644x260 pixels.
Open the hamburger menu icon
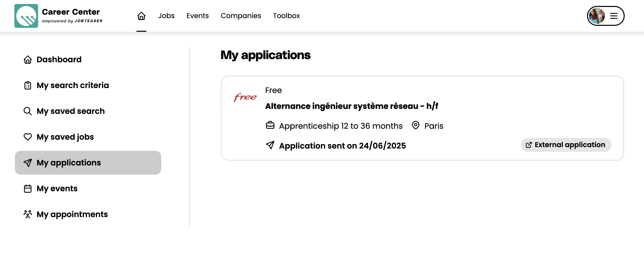(614, 16)
